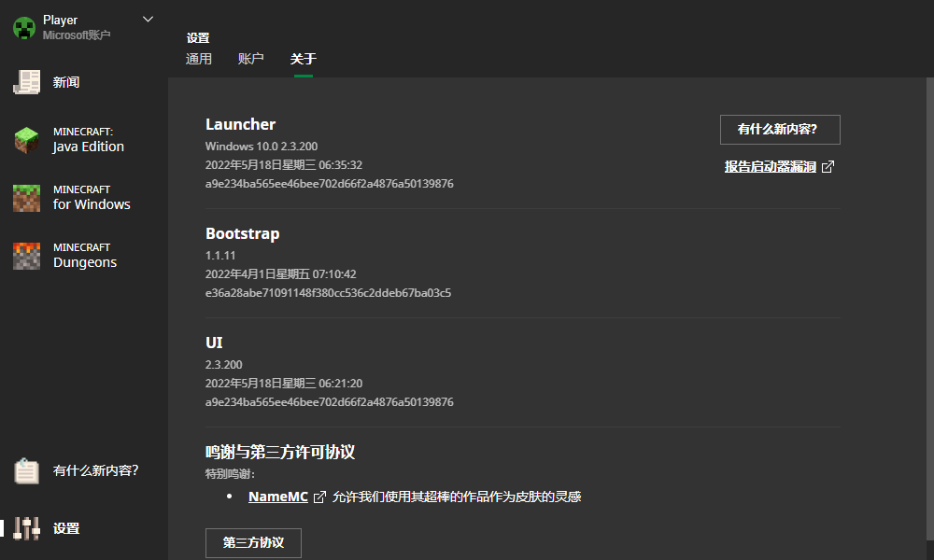The width and height of the screenshot is (934, 560).
Task: Click the Player account name
Action: click(60, 21)
